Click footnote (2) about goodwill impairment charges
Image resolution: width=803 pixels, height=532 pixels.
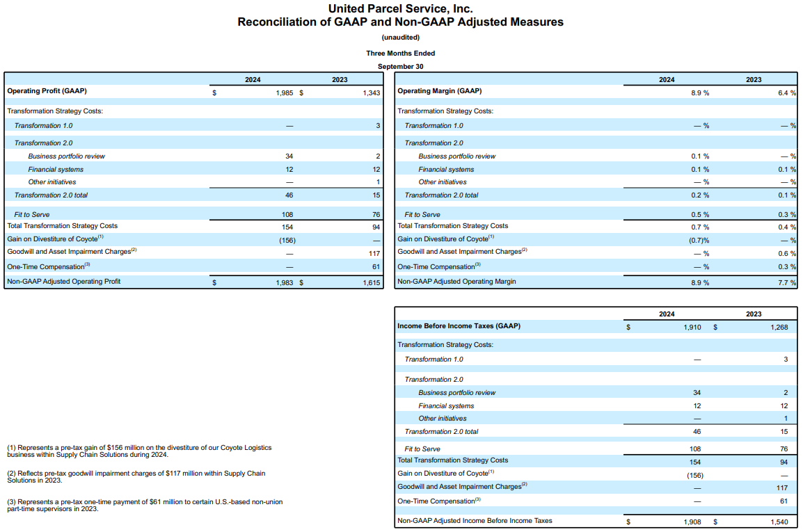point(136,476)
